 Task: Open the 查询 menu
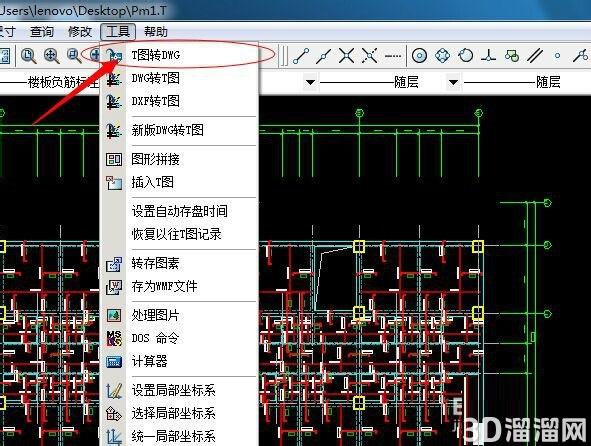point(42,32)
